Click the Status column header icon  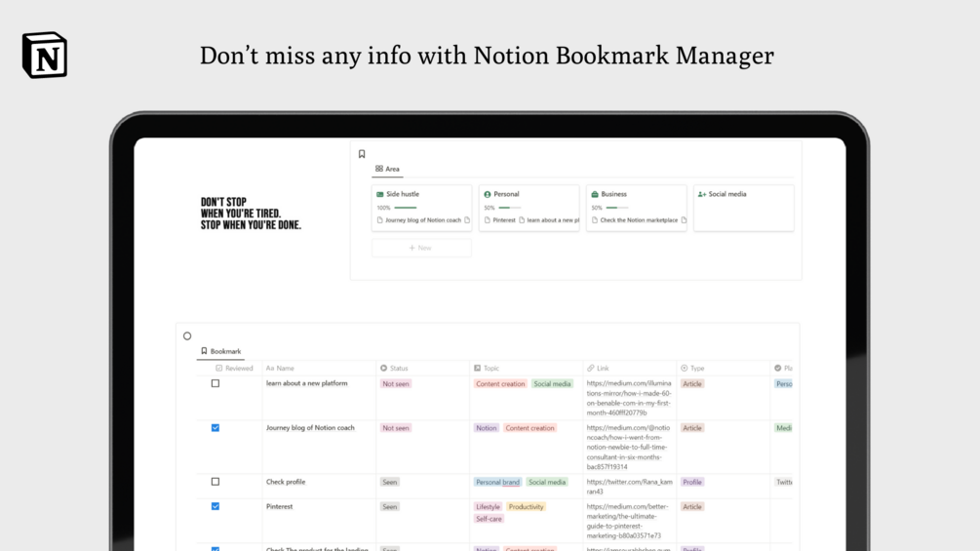tap(384, 368)
